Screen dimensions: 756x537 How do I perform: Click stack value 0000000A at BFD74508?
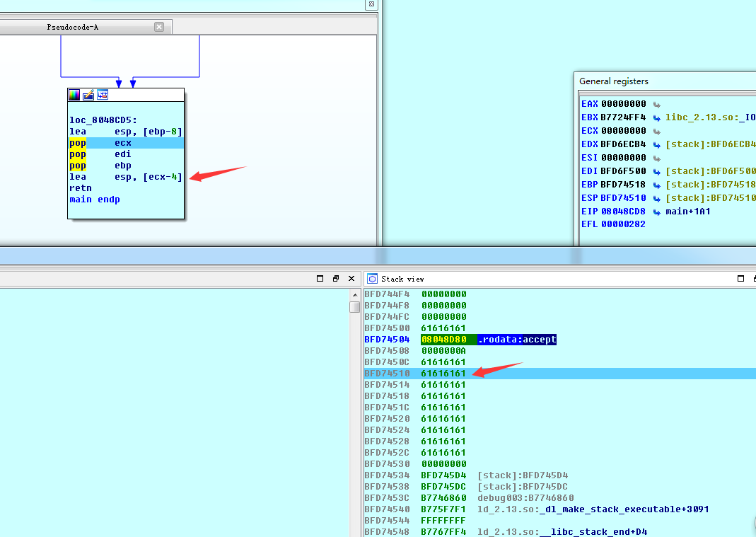pyautogui.click(x=443, y=351)
